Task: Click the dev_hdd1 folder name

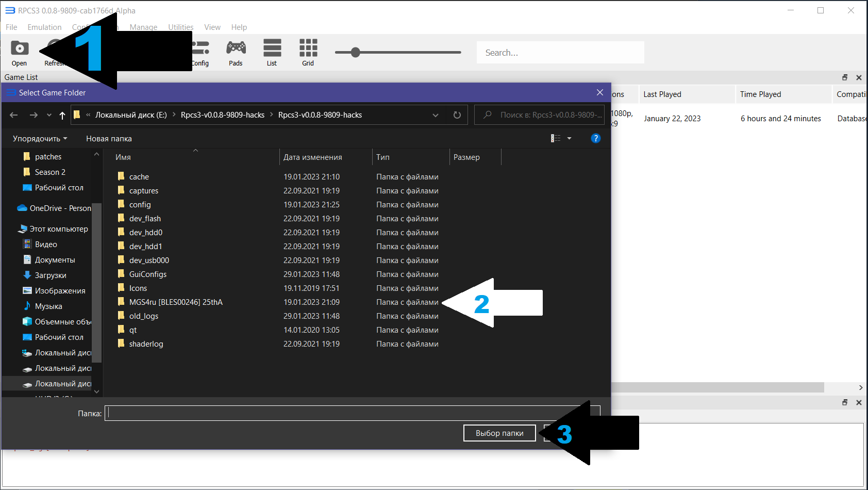Action: point(146,247)
